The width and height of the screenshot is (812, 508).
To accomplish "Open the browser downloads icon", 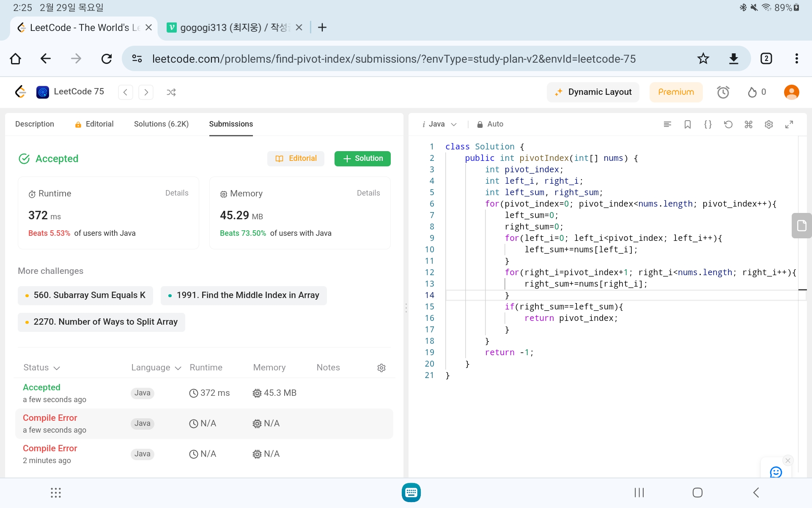I will (734, 59).
